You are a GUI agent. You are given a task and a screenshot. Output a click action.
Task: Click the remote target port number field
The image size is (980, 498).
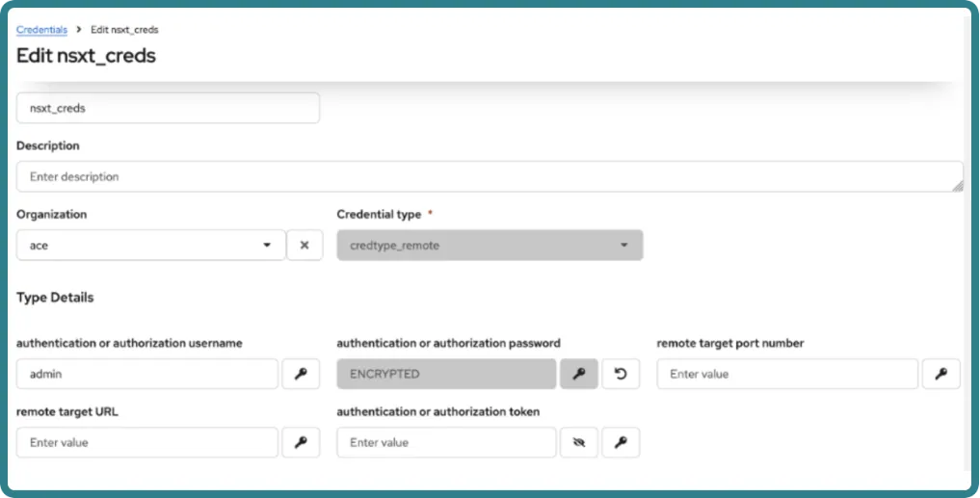(787, 374)
